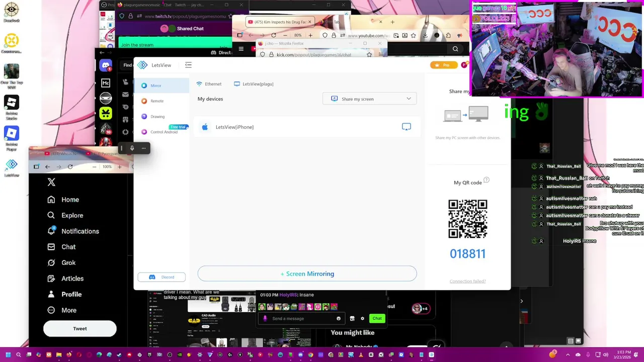Screen dimensions: 644x362
Task: Click the QR code image
Action: coord(467,219)
